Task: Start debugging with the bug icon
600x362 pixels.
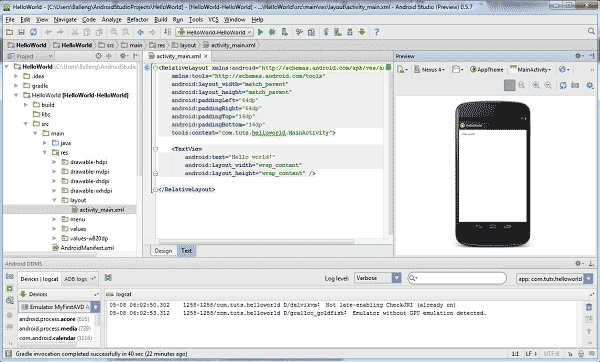Action: tap(272, 32)
